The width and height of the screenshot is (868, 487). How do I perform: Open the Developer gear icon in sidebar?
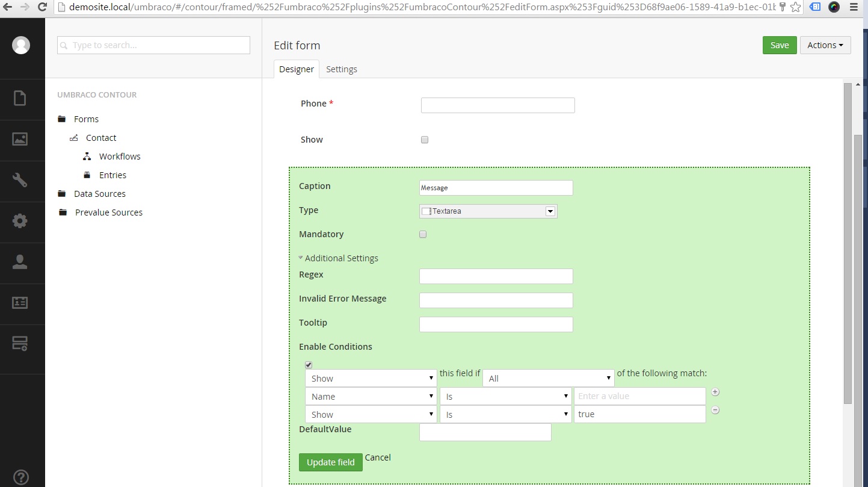(20, 221)
